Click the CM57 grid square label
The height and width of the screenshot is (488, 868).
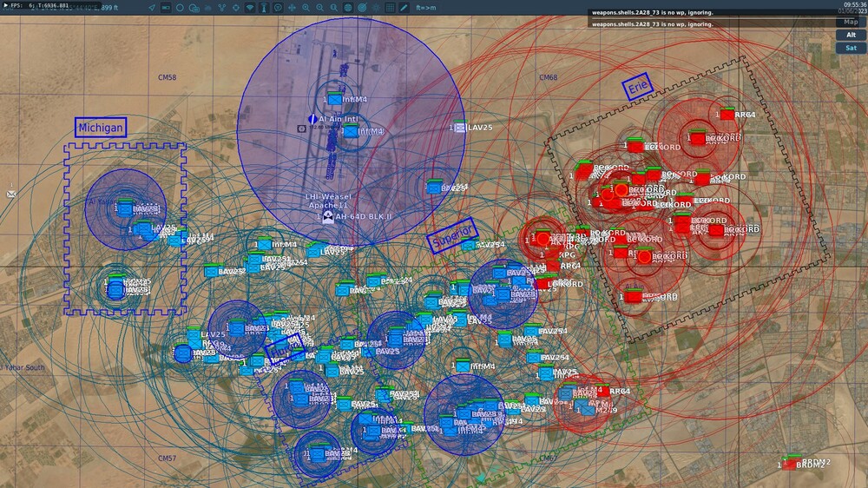(168, 458)
